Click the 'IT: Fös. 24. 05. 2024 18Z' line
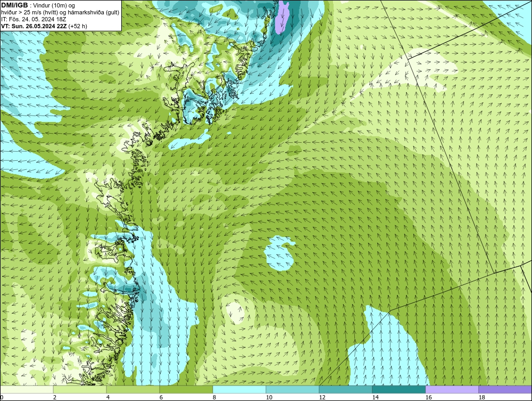The image size is (532, 401). [34, 19]
